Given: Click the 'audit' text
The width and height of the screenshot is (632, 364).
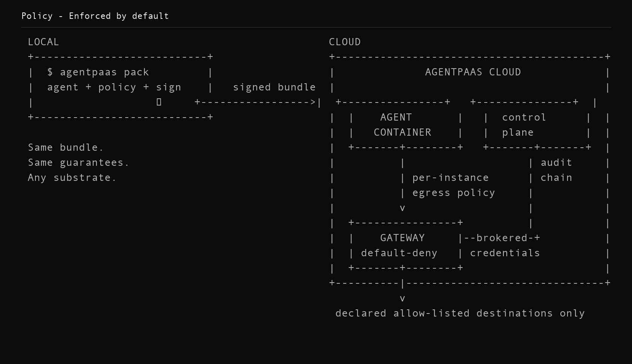Looking at the screenshot, I should (556, 162).
